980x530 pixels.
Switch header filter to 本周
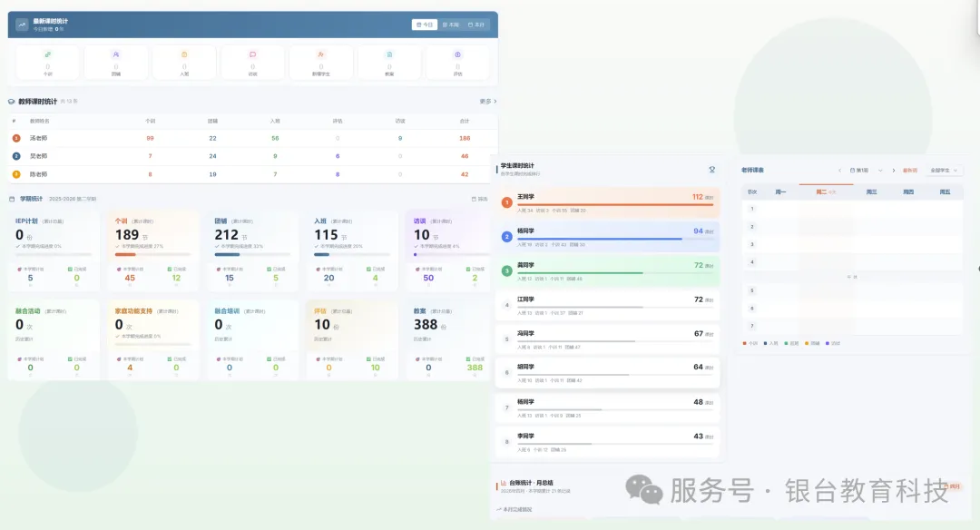(451, 25)
